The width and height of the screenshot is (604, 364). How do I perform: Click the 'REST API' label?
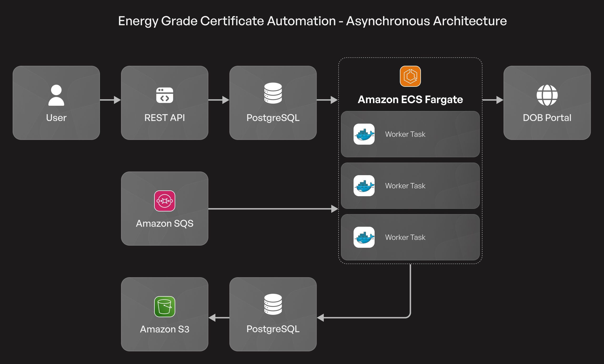(165, 118)
